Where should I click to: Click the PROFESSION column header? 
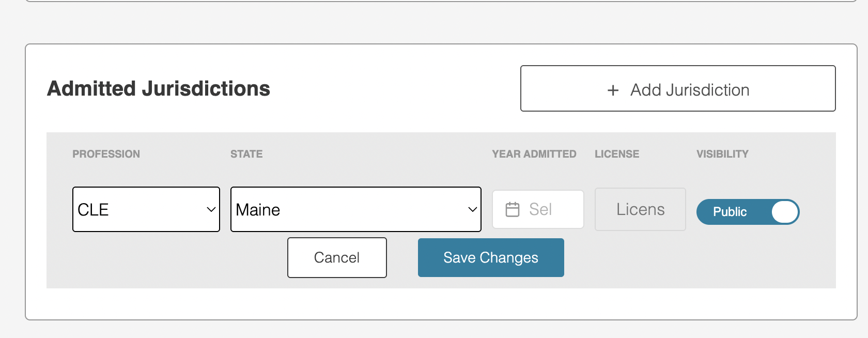[x=106, y=154]
